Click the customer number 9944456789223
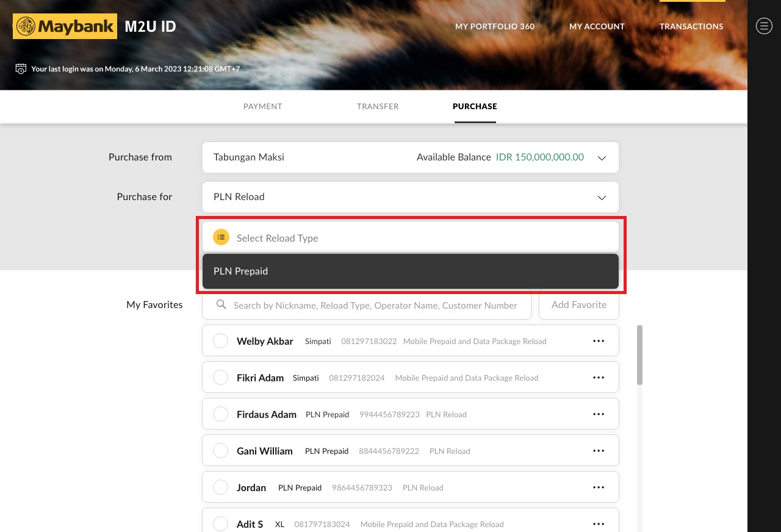This screenshot has height=532, width=781. coord(389,415)
